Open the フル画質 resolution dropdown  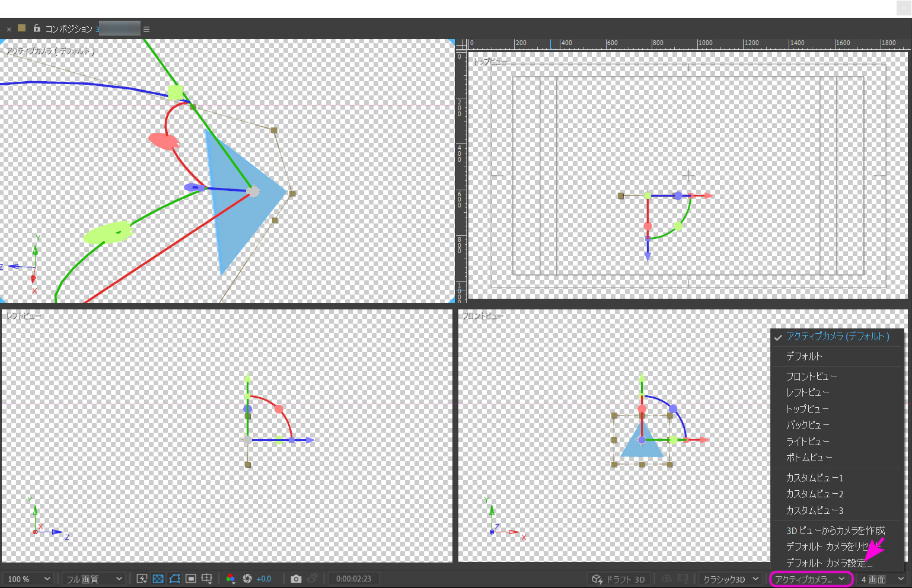pos(94,579)
